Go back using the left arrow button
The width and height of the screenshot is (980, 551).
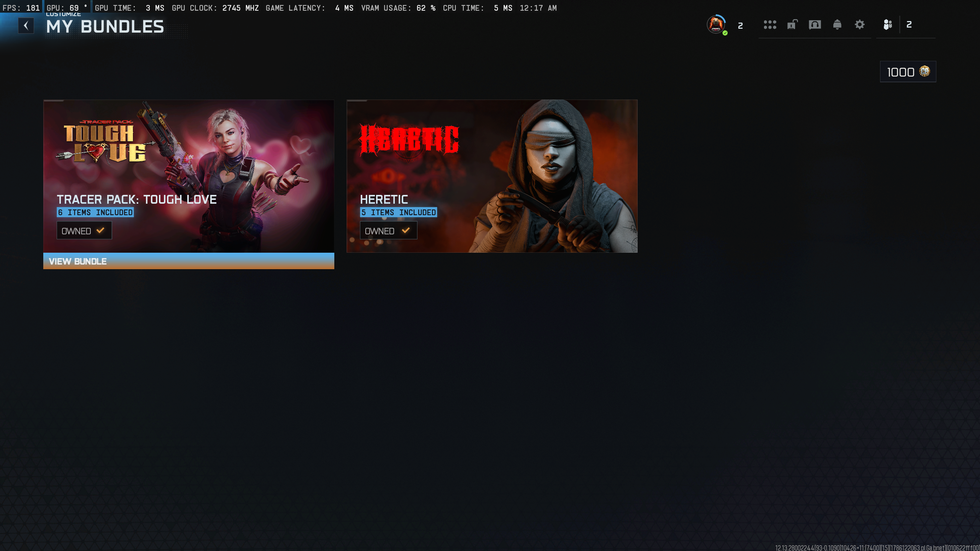[26, 26]
